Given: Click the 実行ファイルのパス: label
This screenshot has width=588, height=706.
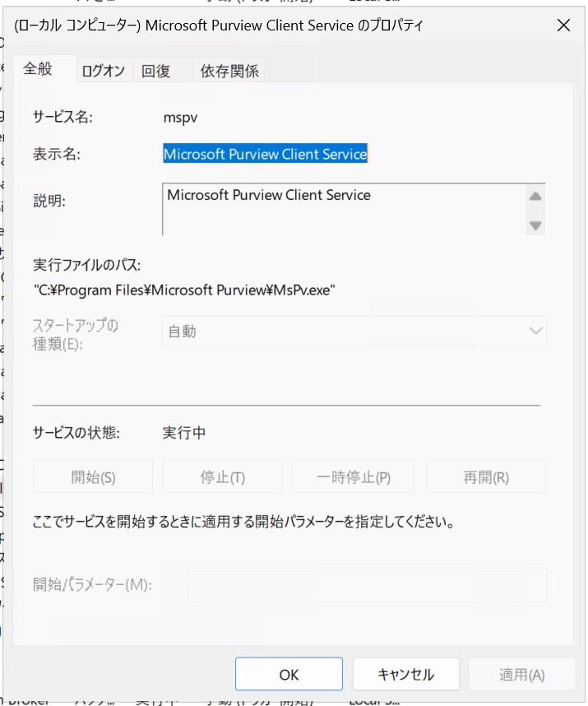Looking at the screenshot, I should click(x=87, y=264).
